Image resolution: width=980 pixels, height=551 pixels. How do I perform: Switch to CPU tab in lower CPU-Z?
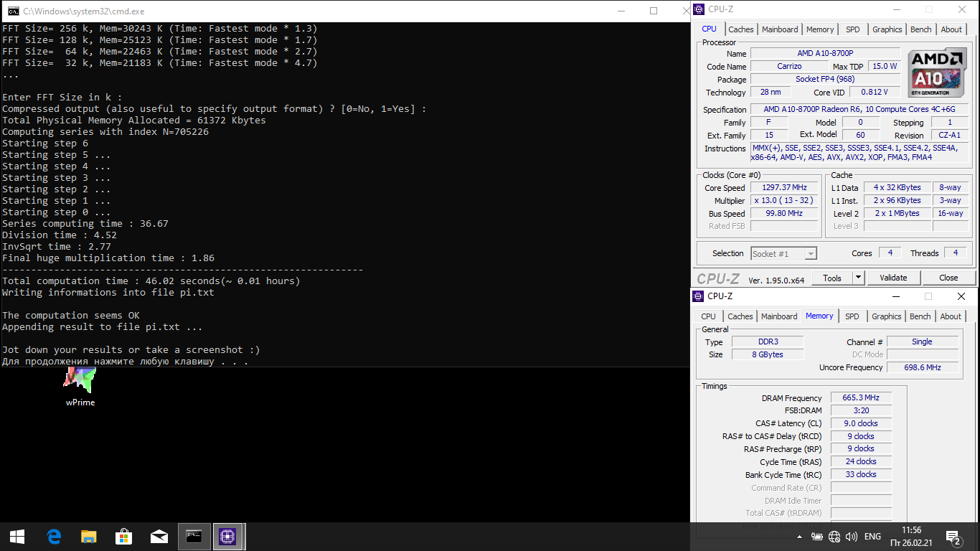click(x=708, y=316)
